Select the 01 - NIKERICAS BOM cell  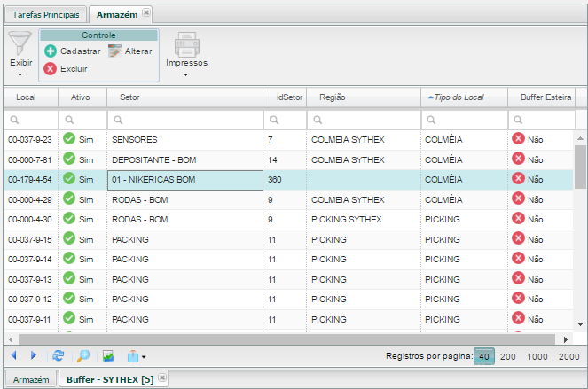[x=185, y=180]
